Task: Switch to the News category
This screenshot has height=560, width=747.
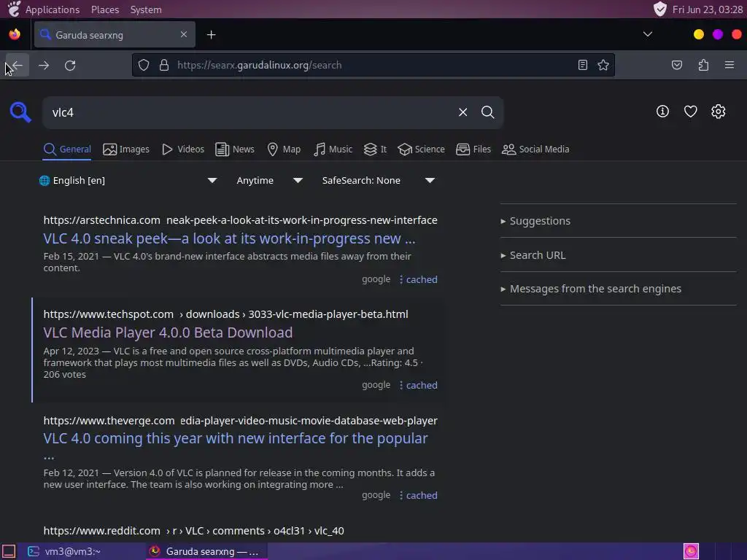Action: click(235, 149)
